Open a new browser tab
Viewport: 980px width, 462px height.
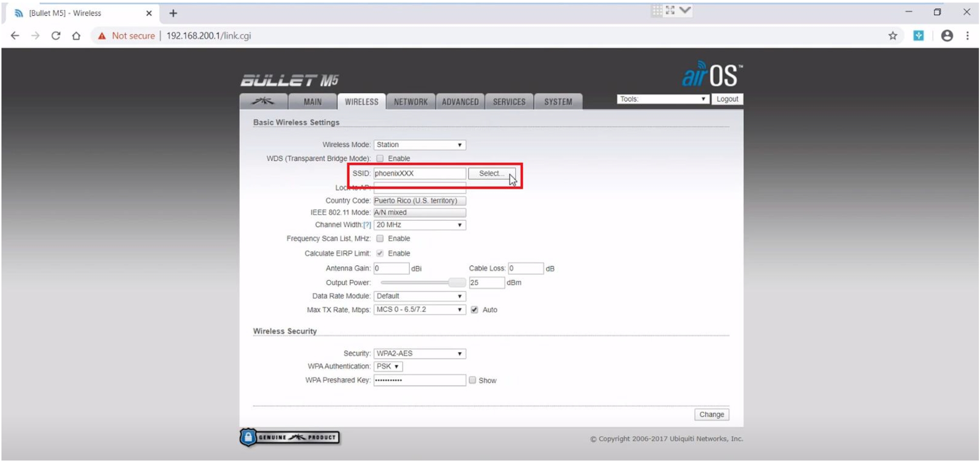coord(173,13)
